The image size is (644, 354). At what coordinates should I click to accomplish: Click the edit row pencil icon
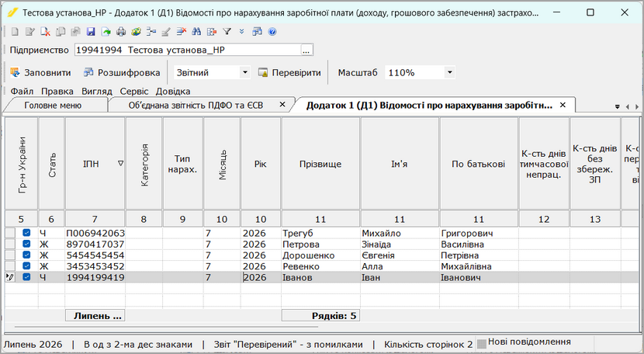click(x=166, y=32)
